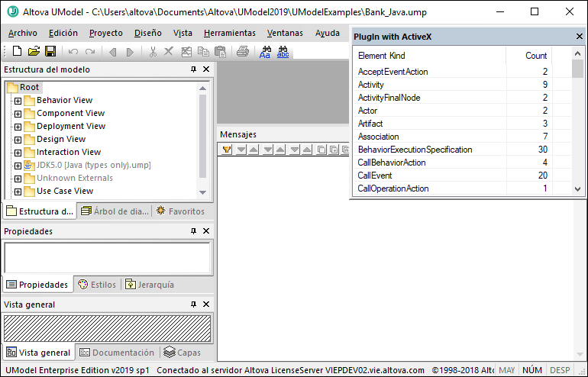
Task: Open the Proyecto menu
Action: point(105,33)
